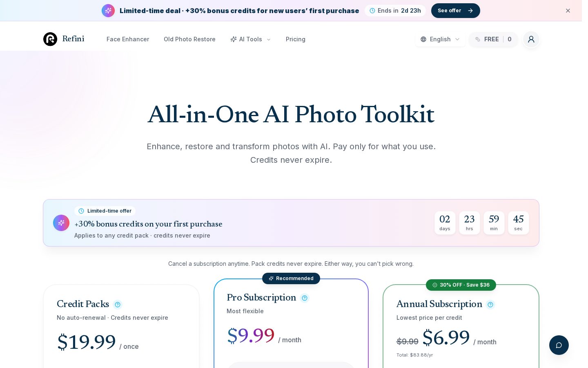
Task: Click 'Lowest price per credit' subtitle
Action: click(x=429, y=318)
